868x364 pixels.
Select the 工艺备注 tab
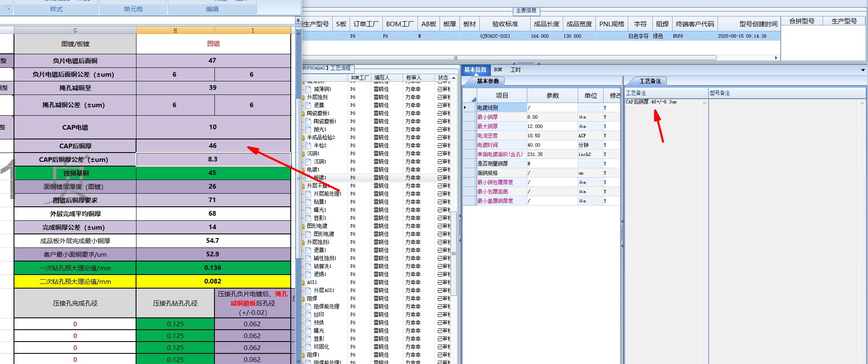(650, 81)
